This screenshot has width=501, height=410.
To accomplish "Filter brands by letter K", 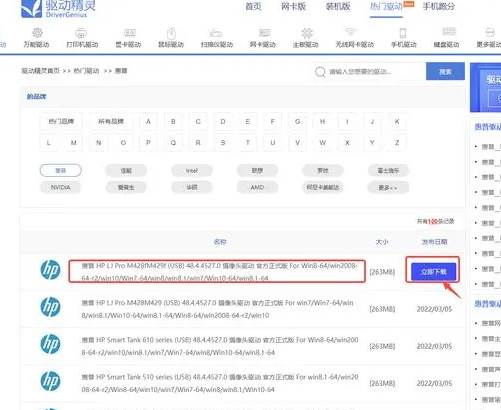I will [x=397, y=122].
